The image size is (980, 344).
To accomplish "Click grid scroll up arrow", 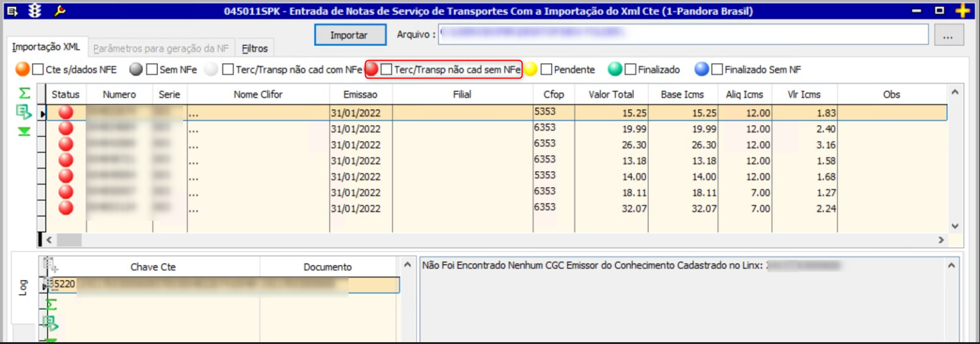I will click(x=955, y=92).
